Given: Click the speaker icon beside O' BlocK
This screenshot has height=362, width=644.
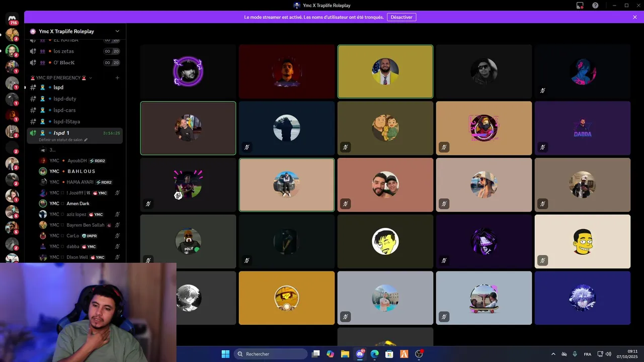Looking at the screenshot, I should [33, 63].
